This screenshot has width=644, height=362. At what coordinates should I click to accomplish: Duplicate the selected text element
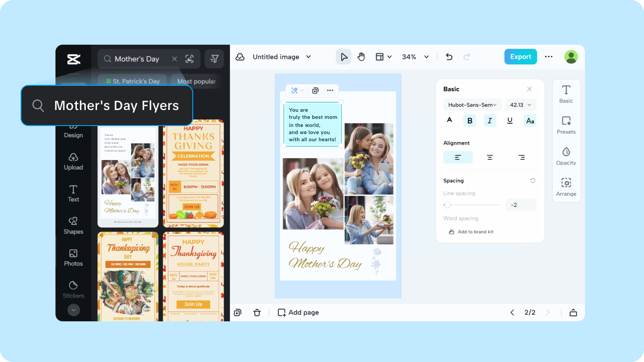pyautogui.click(x=315, y=90)
